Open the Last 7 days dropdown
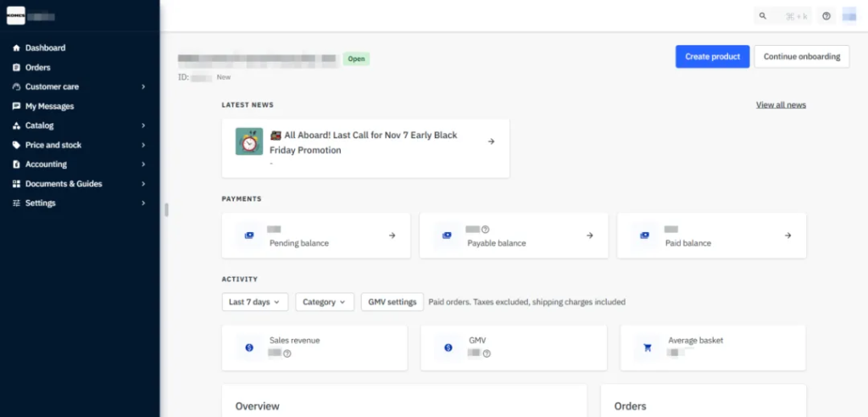Screen dimensions: 868x417 tap(255, 302)
